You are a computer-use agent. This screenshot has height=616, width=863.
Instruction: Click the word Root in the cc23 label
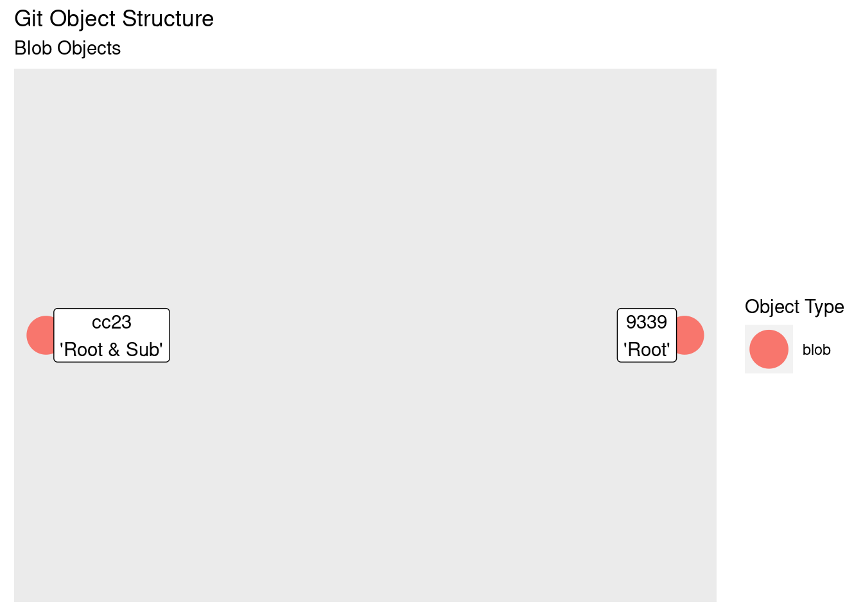(x=83, y=350)
